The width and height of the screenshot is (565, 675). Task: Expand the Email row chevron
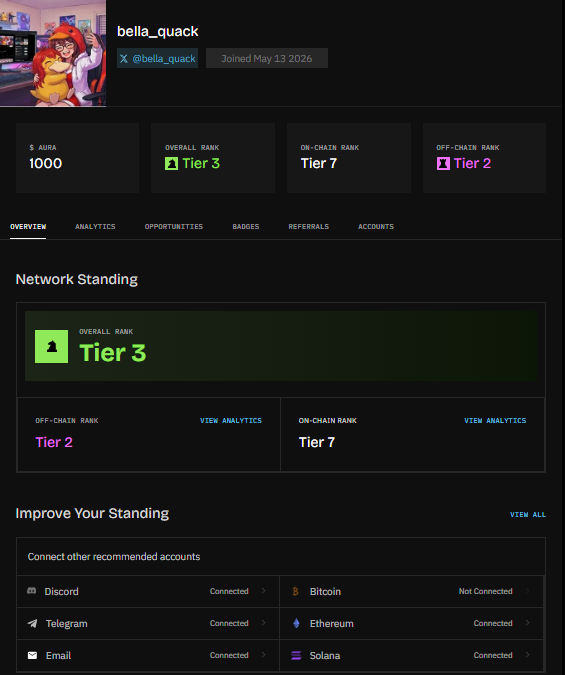[264, 655]
